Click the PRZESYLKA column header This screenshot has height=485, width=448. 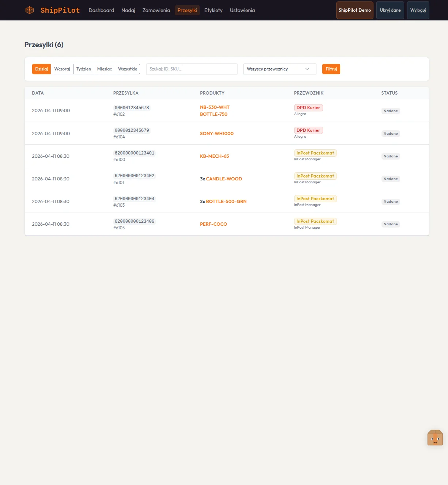click(126, 93)
